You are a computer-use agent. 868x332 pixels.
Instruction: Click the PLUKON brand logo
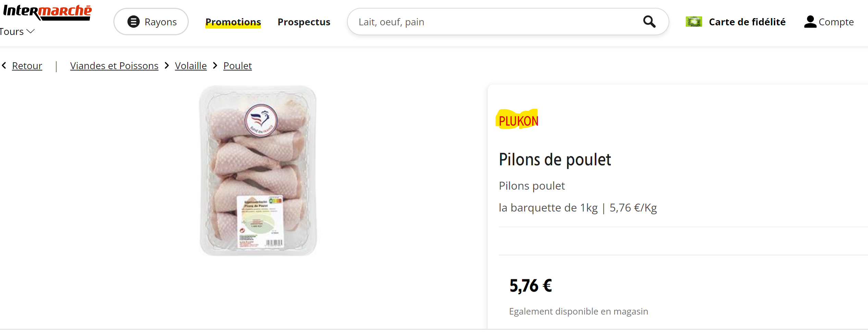tap(517, 119)
